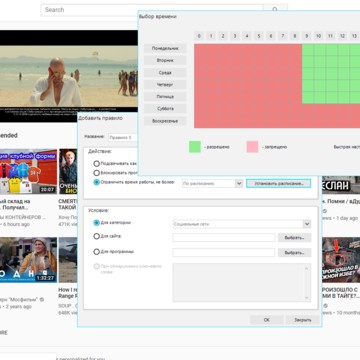Image resolution: width=360 pixels, height=360 pixels.
Task: Click inside the keywords text area
Action: 238,282
